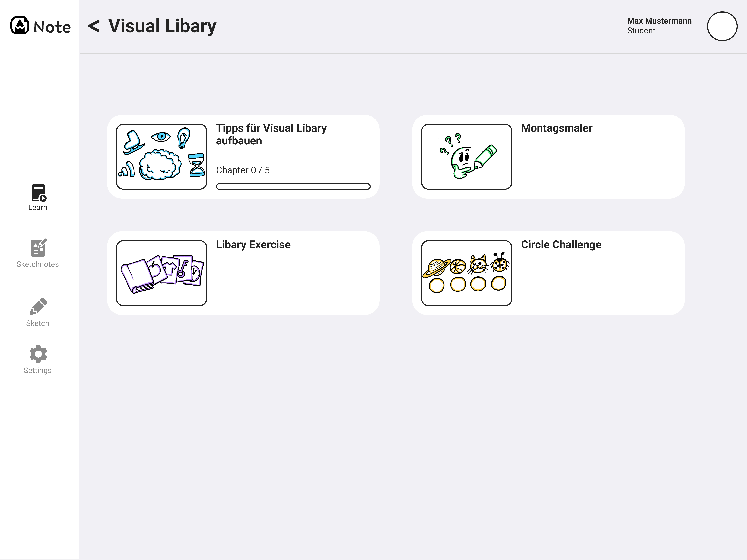The image size is (747, 560).
Task: Click the Montagsmaler thinking-face illustration
Action: [x=467, y=157]
